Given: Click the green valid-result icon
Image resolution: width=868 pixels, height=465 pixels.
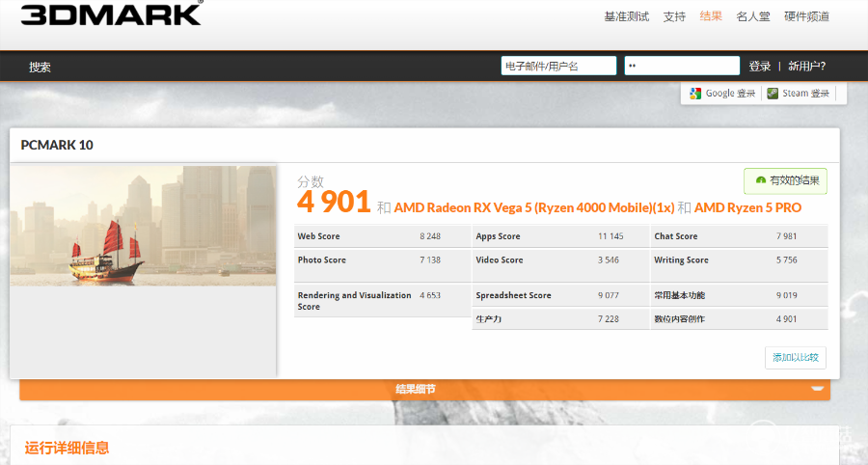Looking at the screenshot, I should (x=761, y=180).
